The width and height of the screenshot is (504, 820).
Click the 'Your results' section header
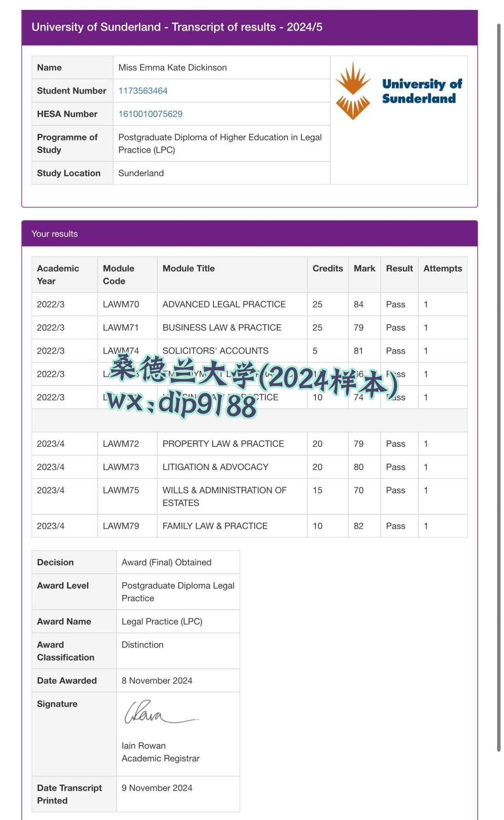pyautogui.click(x=250, y=234)
